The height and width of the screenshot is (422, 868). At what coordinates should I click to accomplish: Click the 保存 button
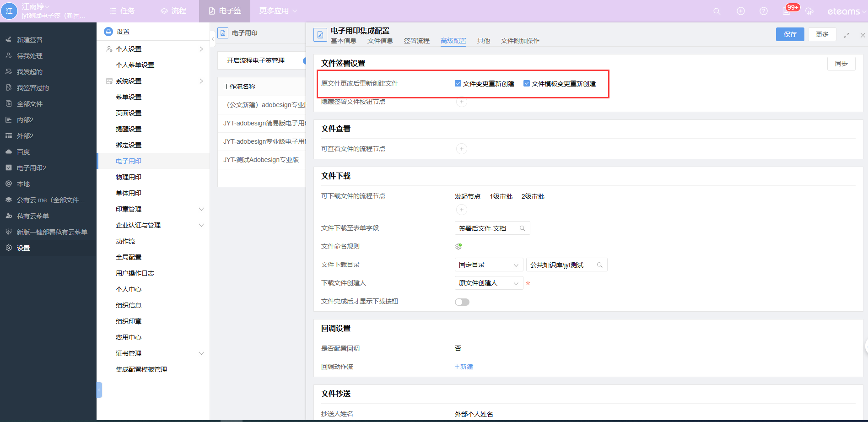[790, 34]
